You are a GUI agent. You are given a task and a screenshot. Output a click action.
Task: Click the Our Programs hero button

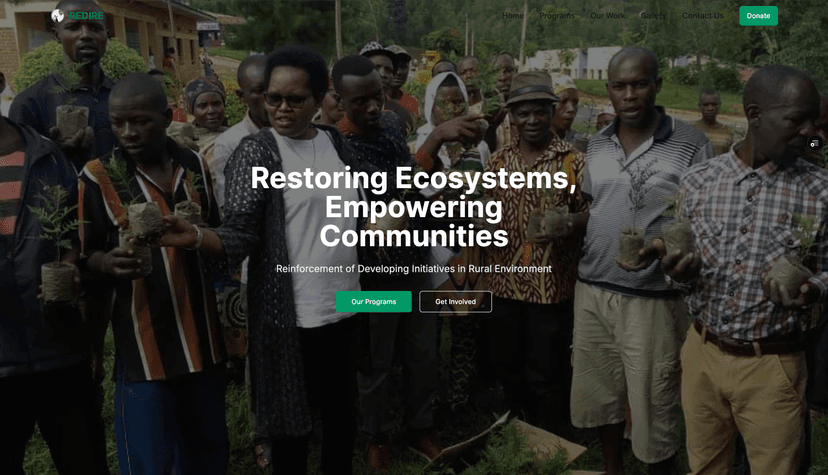click(x=374, y=301)
